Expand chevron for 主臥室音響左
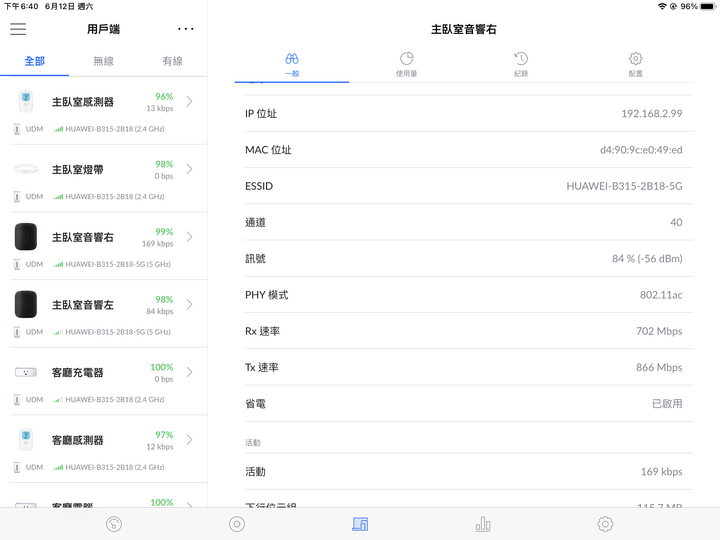Screen dimensions: 720x540 point(190,304)
